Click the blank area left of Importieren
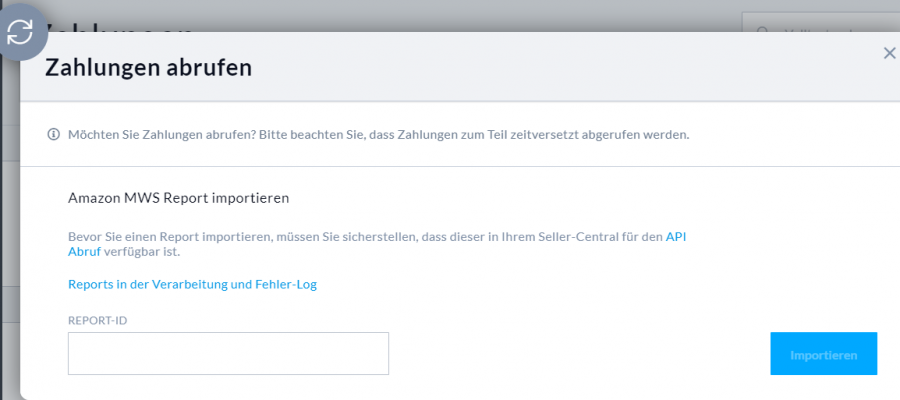The image size is (900, 400). pyautogui.click(x=580, y=354)
